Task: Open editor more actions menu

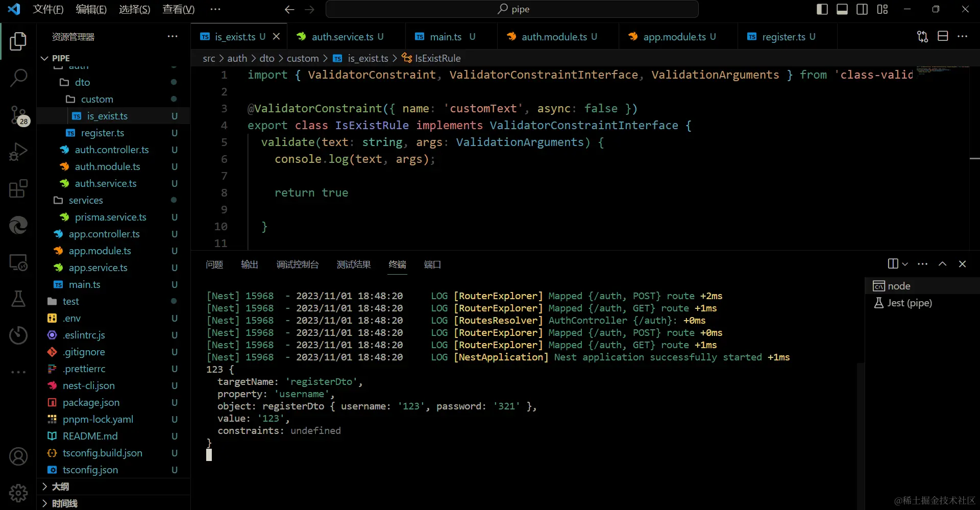Action: [963, 36]
